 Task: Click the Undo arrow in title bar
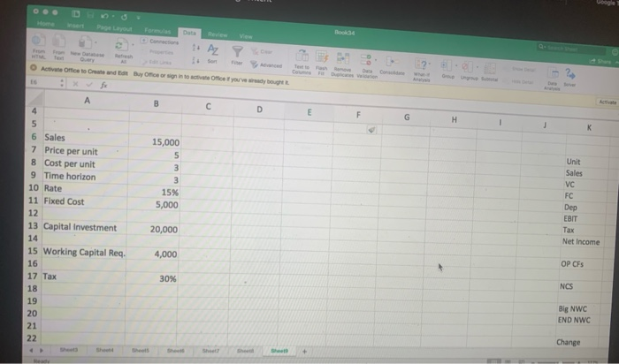104,16
